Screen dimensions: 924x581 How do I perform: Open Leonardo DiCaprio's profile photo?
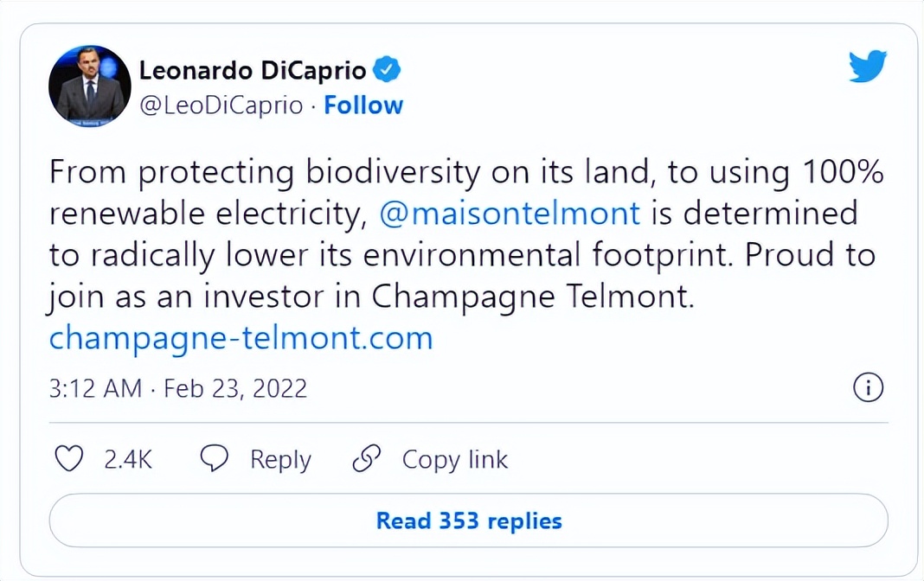(x=90, y=86)
